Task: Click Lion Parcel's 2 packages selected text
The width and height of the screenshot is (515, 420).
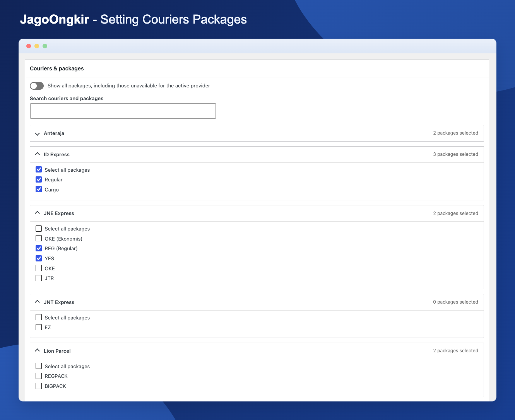Action: [x=455, y=351]
